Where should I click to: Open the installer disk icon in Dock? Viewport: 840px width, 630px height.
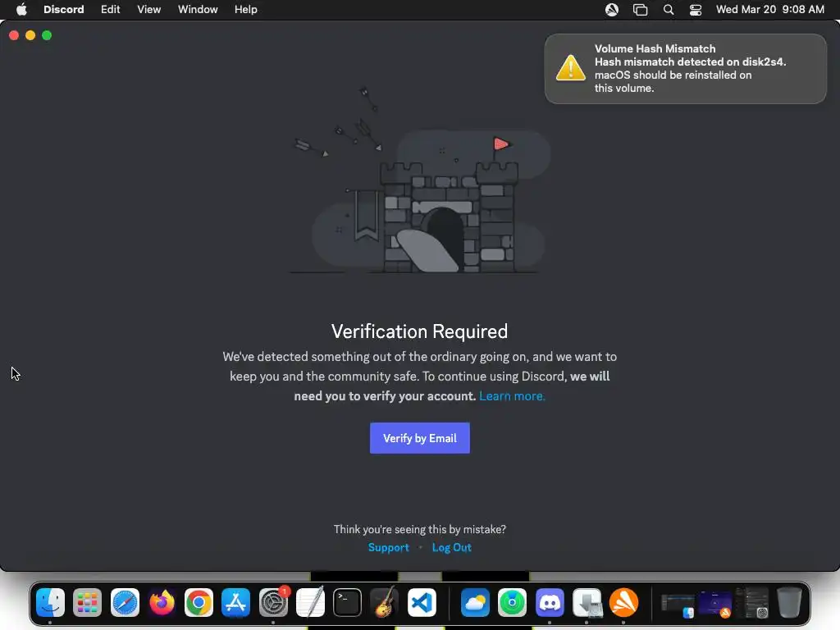587,603
